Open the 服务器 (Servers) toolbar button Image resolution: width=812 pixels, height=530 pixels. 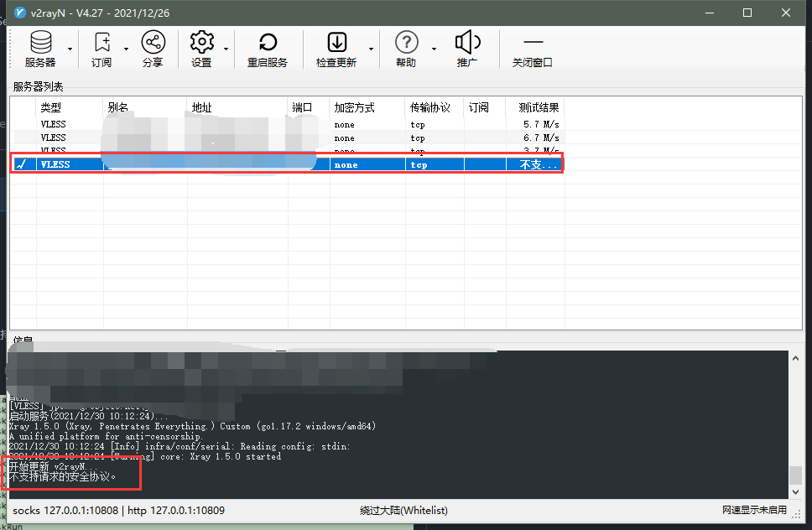coord(40,49)
